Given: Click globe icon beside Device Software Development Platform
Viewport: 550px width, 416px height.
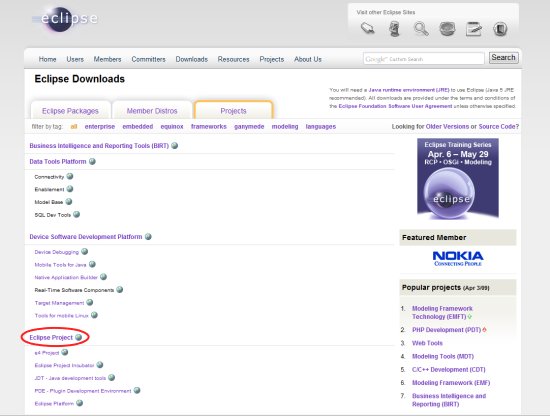Looking at the screenshot, I should pos(148,236).
